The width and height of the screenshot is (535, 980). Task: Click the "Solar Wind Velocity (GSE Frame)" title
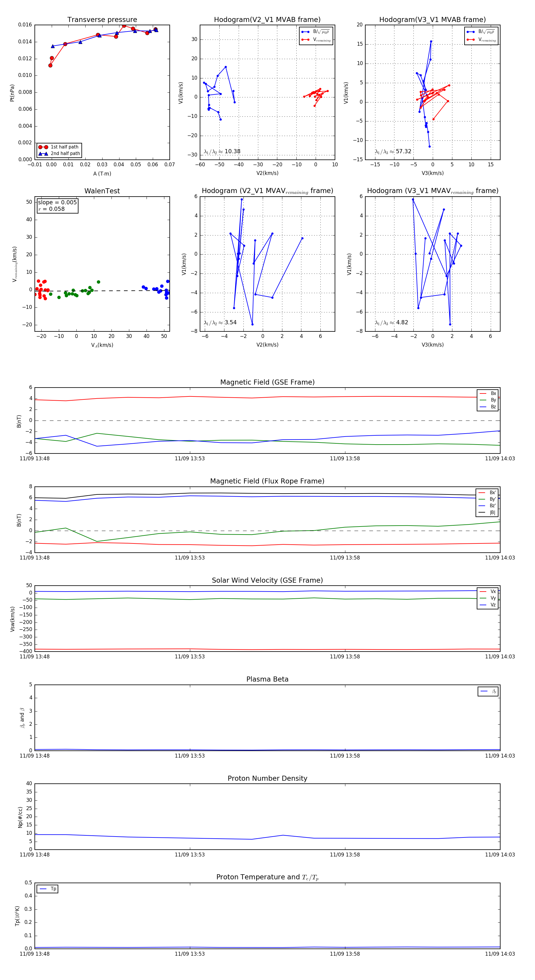(x=267, y=580)
